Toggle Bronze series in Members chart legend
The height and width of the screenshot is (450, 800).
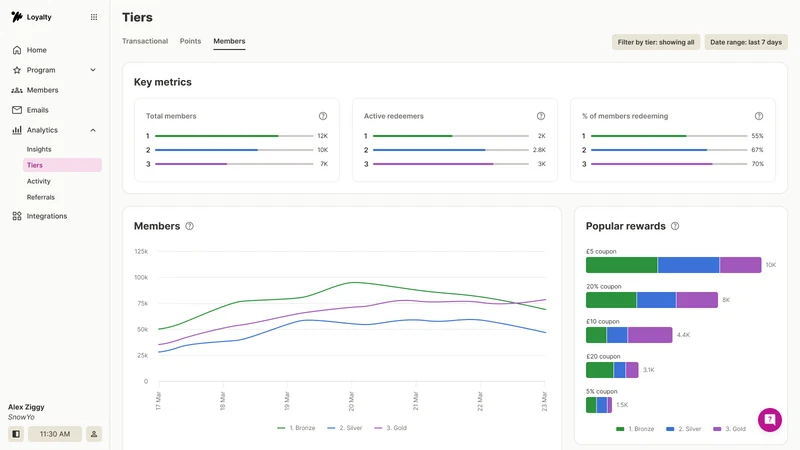(296, 428)
